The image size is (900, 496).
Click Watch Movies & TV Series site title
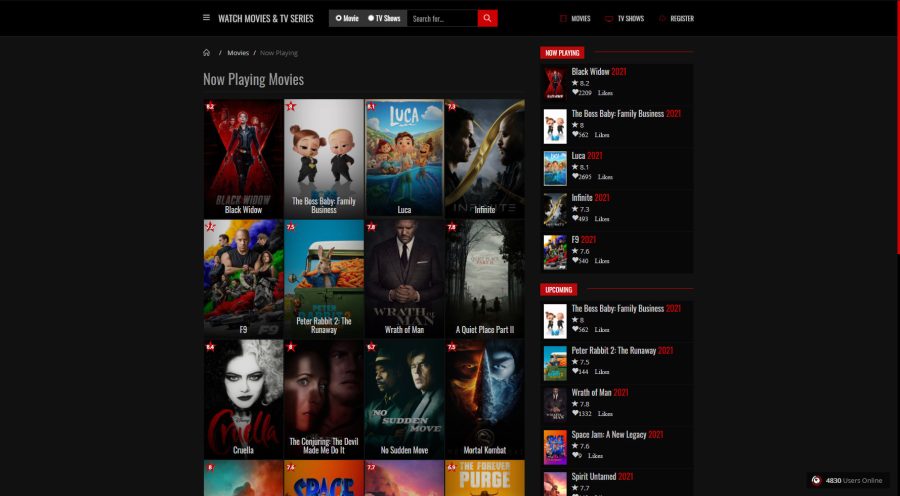coord(266,18)
